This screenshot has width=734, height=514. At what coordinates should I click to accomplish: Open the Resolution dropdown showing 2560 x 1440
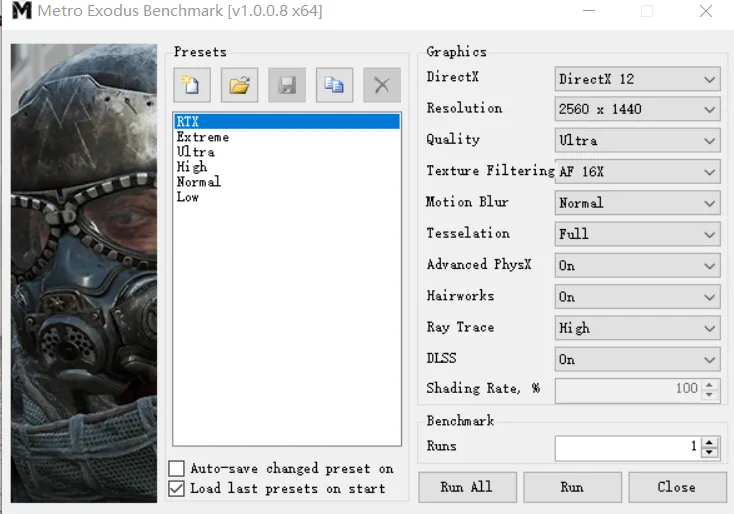coord(637,109)
